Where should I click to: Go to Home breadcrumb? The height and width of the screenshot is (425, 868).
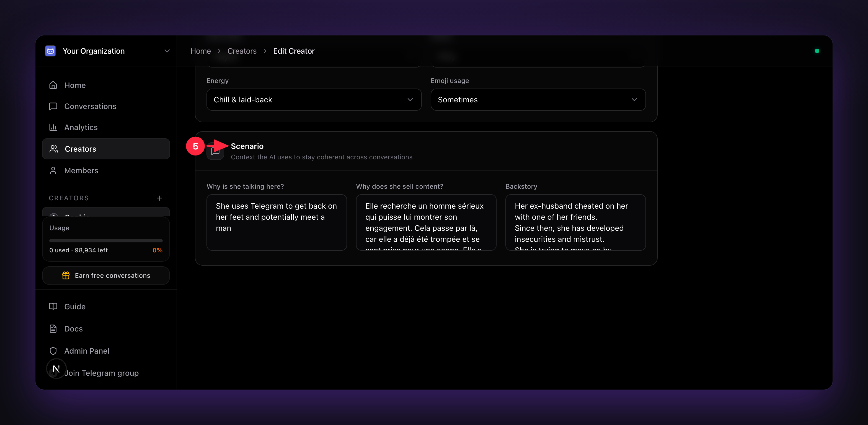tap(200, 51)
